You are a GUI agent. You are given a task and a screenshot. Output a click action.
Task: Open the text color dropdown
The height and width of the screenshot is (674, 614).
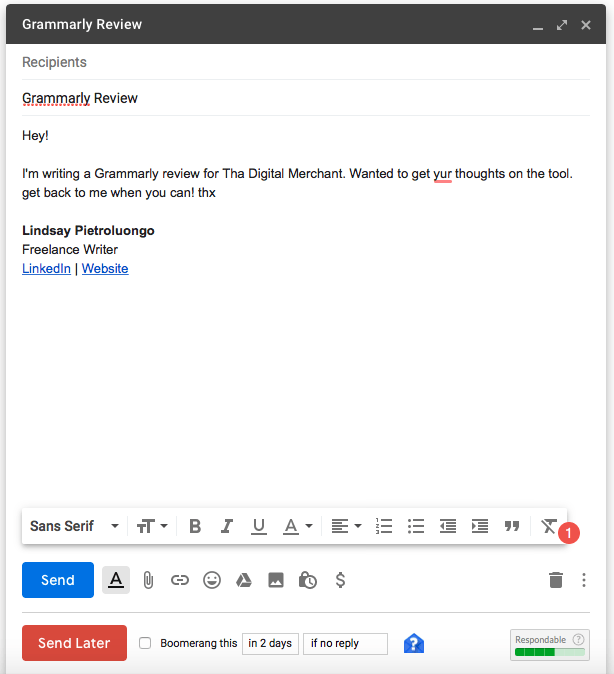point(297,526)
